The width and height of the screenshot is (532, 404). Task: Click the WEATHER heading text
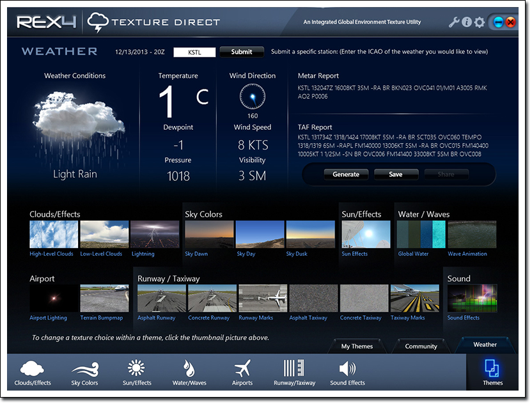(59, 51)
